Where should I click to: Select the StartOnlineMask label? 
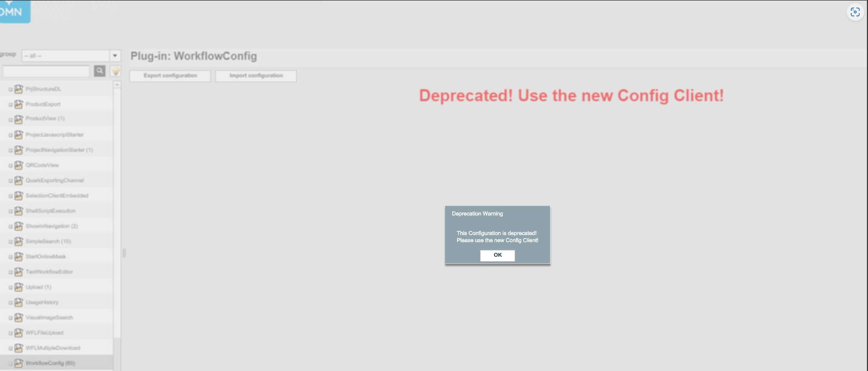pos(46,257)
